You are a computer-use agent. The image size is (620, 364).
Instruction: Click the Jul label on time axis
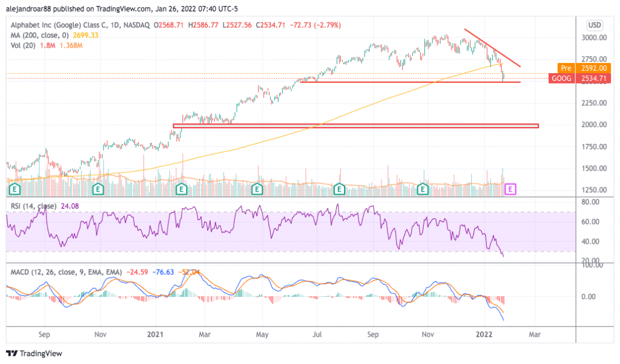pyautogui.click(x=317, y=334)
